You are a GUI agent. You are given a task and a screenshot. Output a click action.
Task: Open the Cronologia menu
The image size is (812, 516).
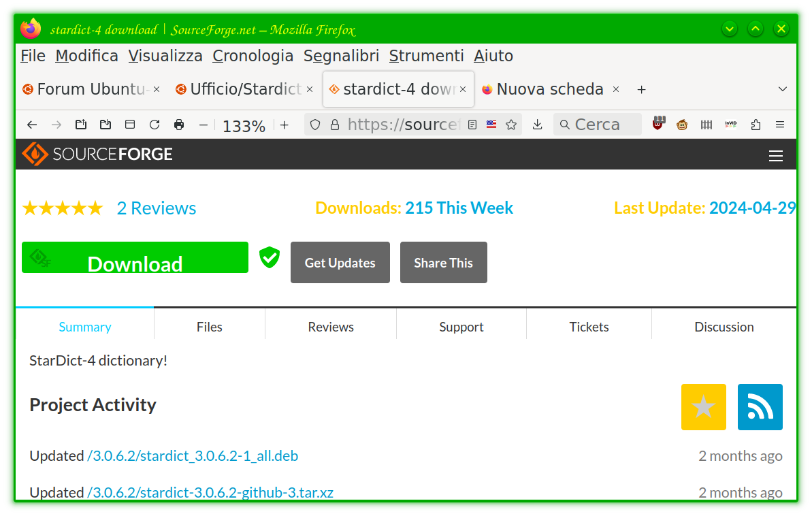[x=253, y=56]
